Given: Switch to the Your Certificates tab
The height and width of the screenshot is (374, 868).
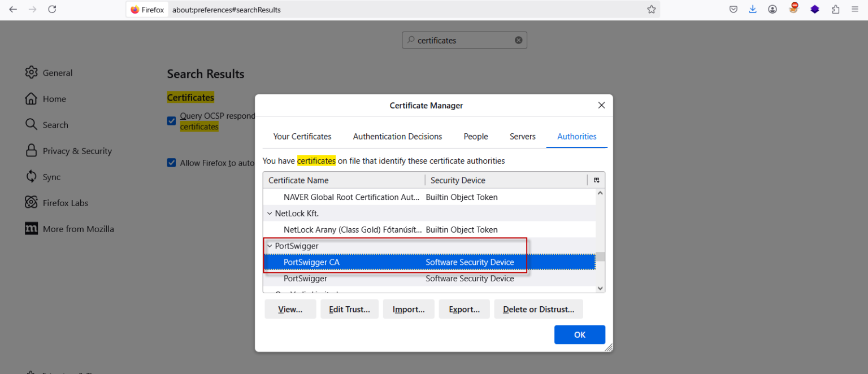Looking at the screenshot, I should [x=302, y=136].
